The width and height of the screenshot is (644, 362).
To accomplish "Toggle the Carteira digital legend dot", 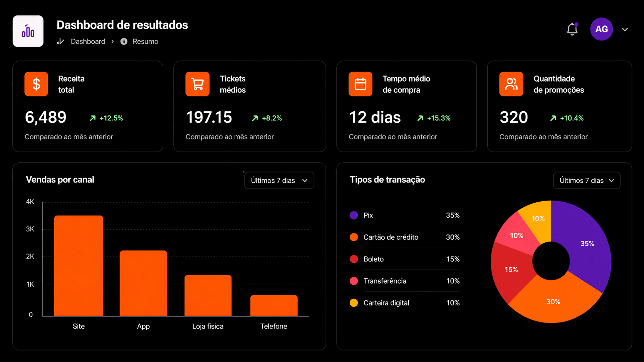I will [353, 303].
